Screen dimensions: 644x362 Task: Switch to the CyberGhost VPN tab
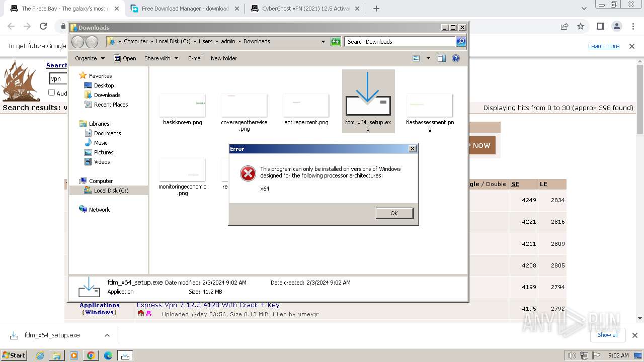(305, 9)
